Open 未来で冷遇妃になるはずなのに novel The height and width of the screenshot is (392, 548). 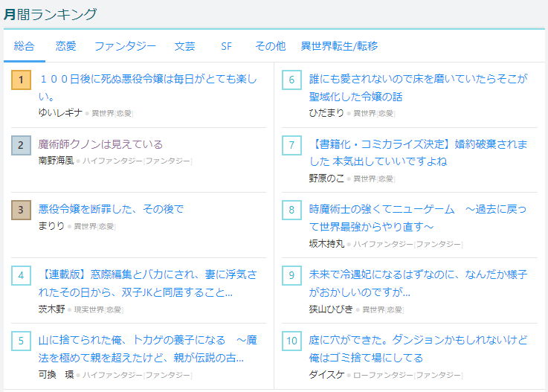click(418, 283)
